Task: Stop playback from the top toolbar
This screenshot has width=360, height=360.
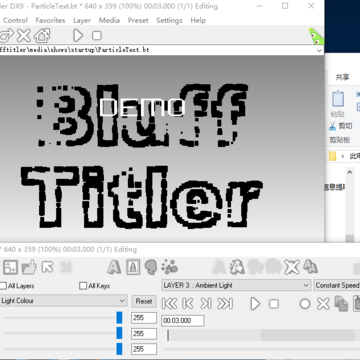Action: coord(97,36)
